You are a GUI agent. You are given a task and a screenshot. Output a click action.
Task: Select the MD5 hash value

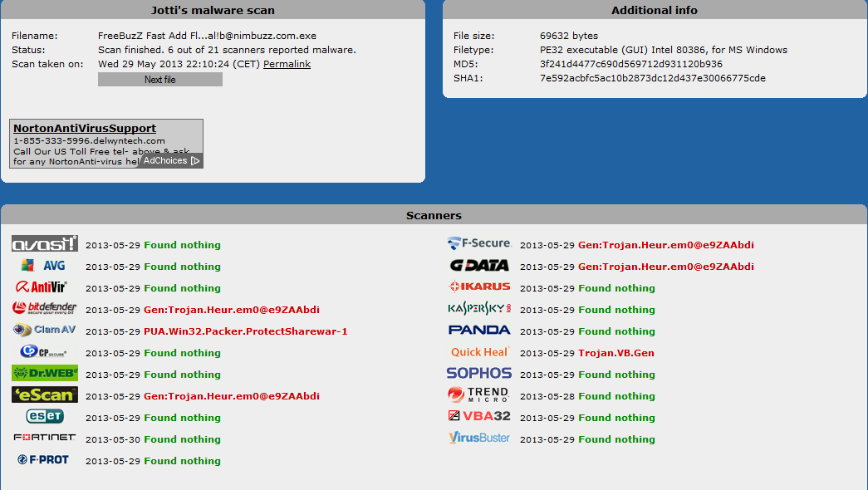(x=631, y=64)
